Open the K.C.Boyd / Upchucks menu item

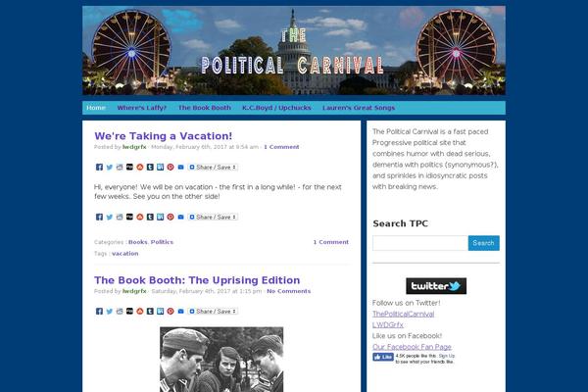point(276,108)
